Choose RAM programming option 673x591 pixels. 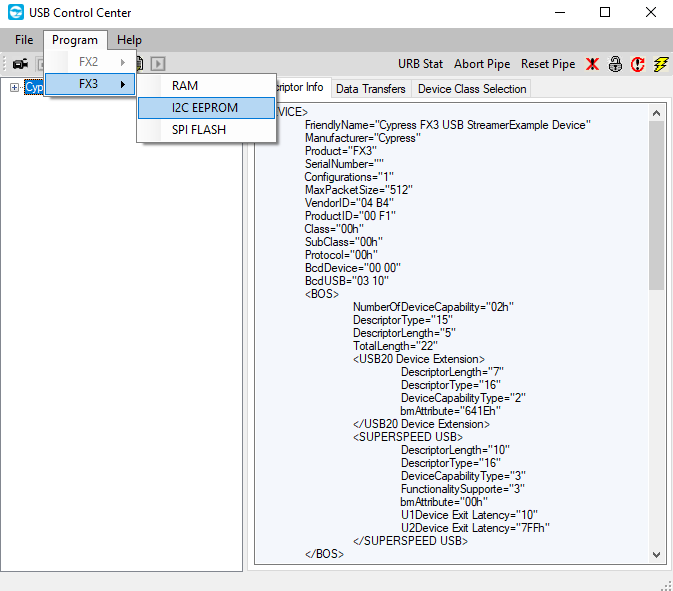206,86
